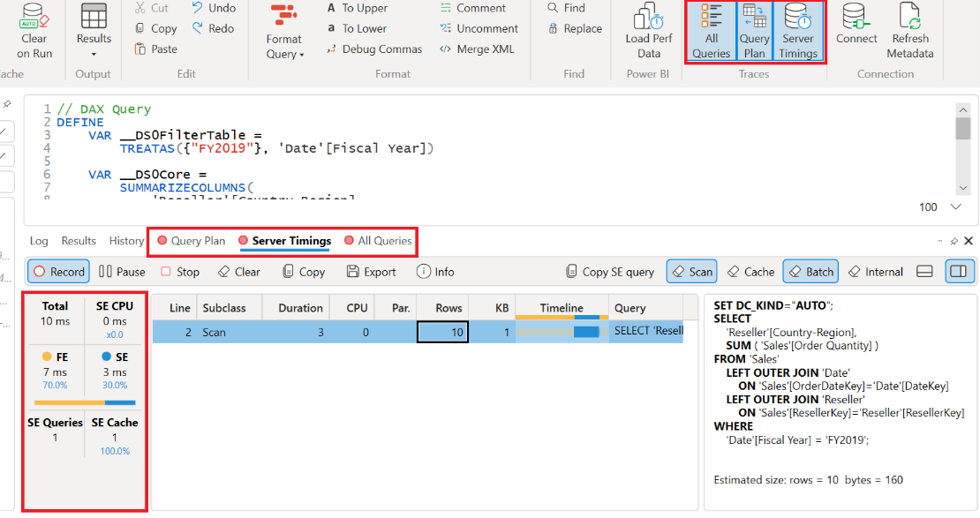
Task: Expand the Results options dropdown
Action: click(x=94, y=56)
